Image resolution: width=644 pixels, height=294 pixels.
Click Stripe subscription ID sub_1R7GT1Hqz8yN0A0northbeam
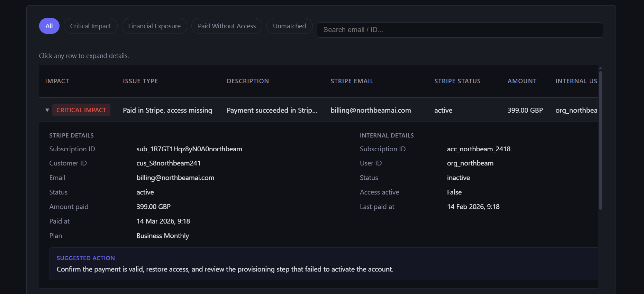tap(189, 149)
